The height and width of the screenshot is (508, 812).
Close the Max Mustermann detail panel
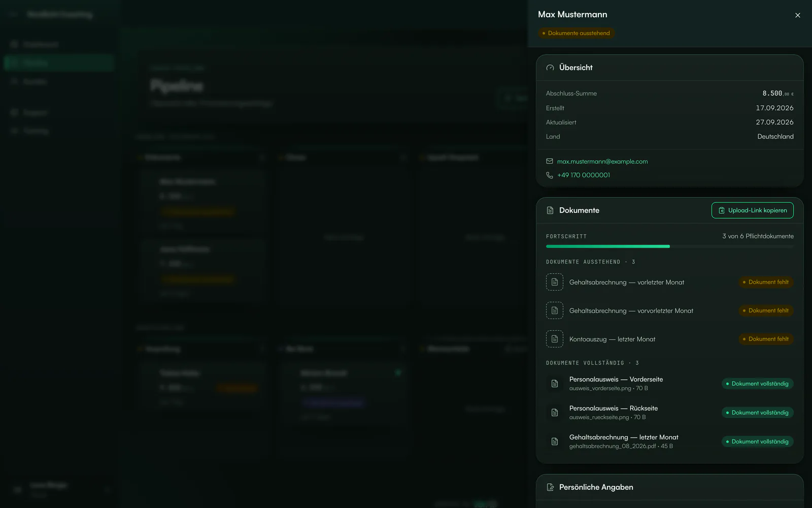[x=797, y=15]
